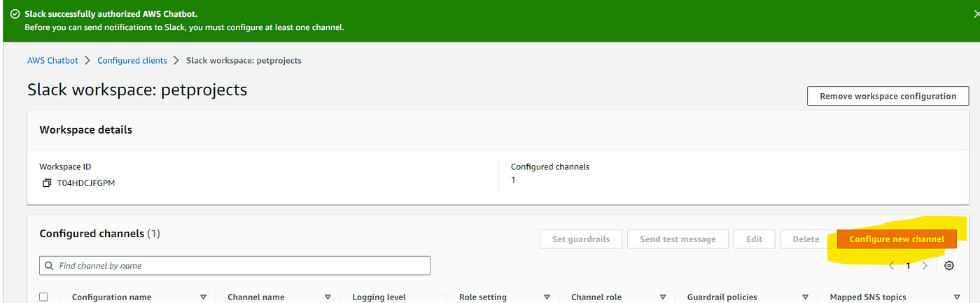Navigate to Configured clients breadcrumb

point(132,60)
